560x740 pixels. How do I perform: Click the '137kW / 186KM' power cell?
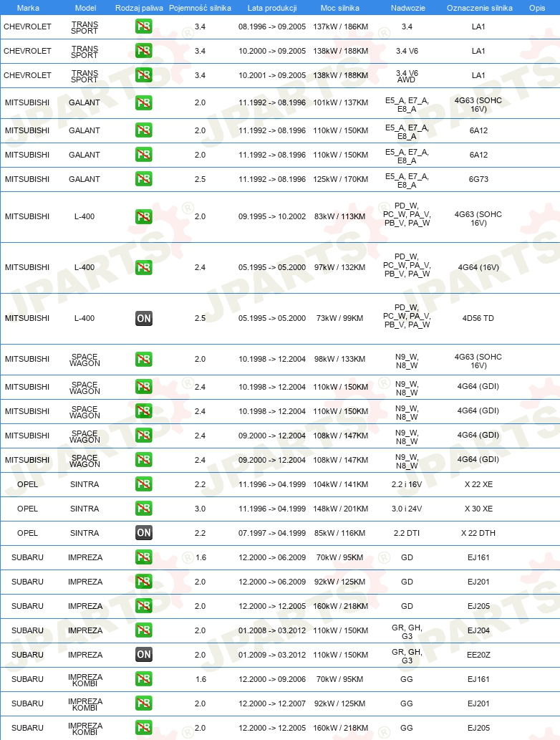[341, 27]
